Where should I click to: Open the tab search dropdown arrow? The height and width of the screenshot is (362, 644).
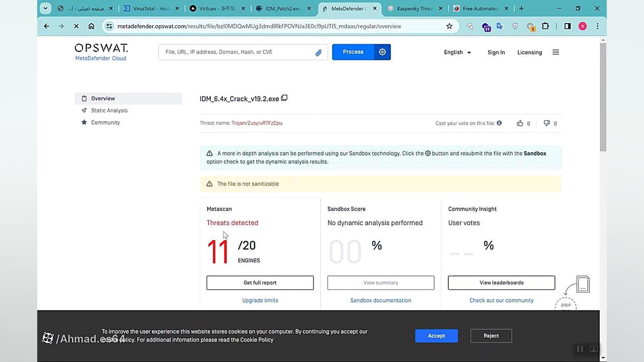(x=45, y=9)
